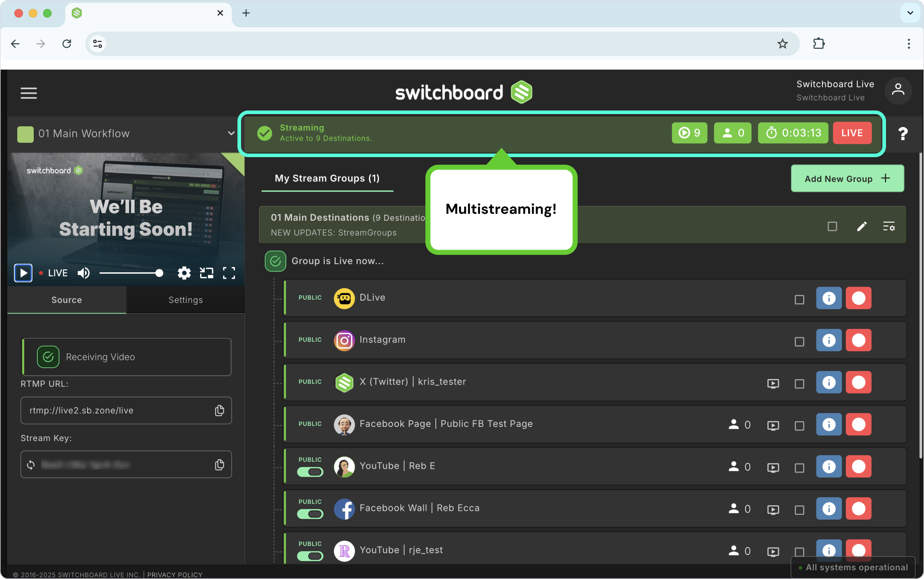This screenshot has height=579, width=924.
Task: Show info for X (Twitter) kris_tester
Action: [829, 382]
